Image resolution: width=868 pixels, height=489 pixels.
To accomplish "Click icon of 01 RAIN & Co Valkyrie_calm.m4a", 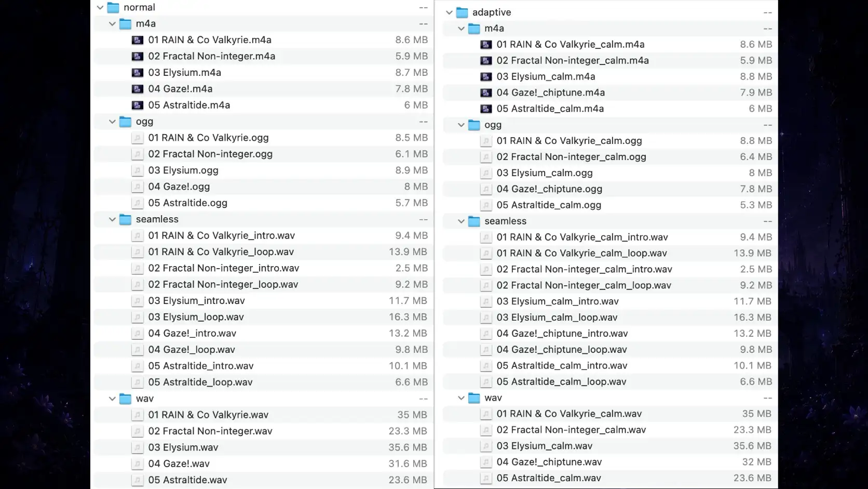I will pos(486,45).
